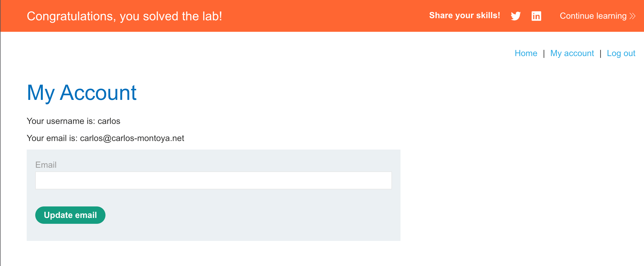This screenshot has width=644, height=266.
Task: Click the double chevron after Continue learning
Action: click(x=632, y=16)
